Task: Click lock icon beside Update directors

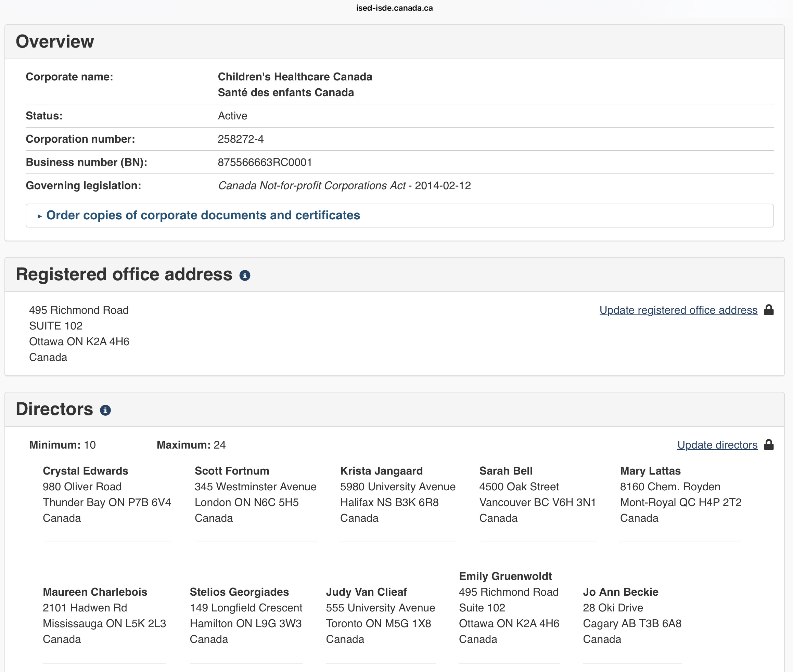Action: [769, 444]
